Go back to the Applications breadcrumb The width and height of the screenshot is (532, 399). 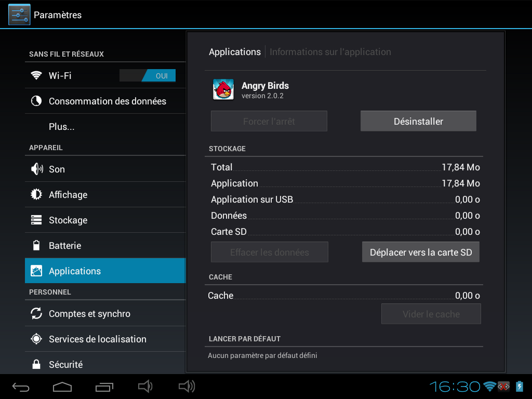[235, 52]
